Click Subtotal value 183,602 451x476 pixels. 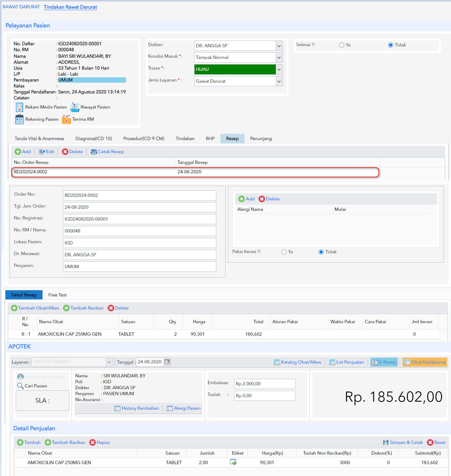(x=430, y=463)
